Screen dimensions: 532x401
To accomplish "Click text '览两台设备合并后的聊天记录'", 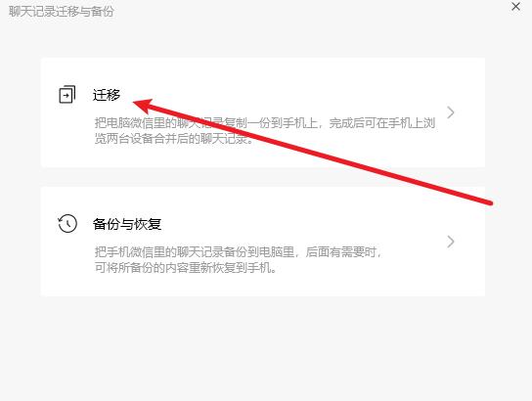I will click(x=171, y=139).
